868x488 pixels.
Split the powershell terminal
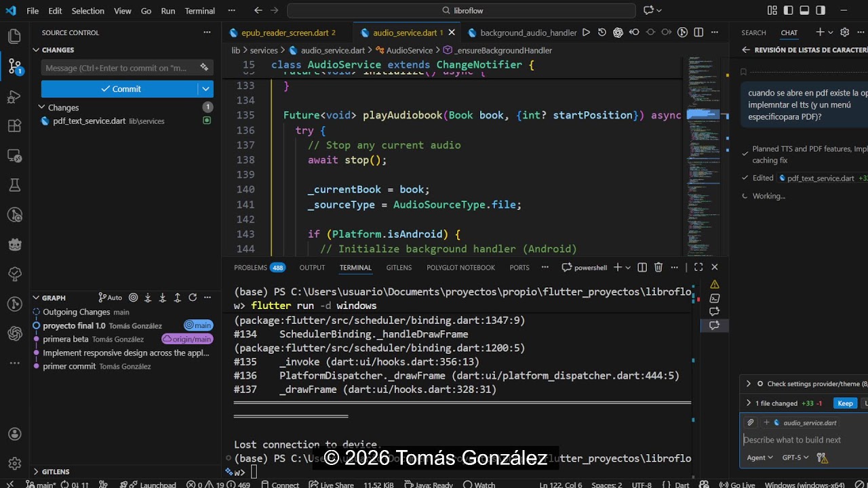[642, 268]
